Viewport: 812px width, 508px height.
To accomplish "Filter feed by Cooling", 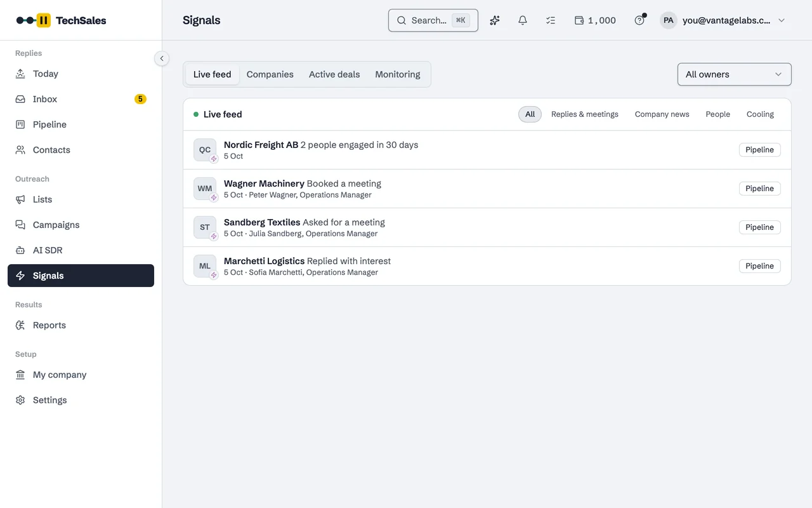I will pos(760,114).
